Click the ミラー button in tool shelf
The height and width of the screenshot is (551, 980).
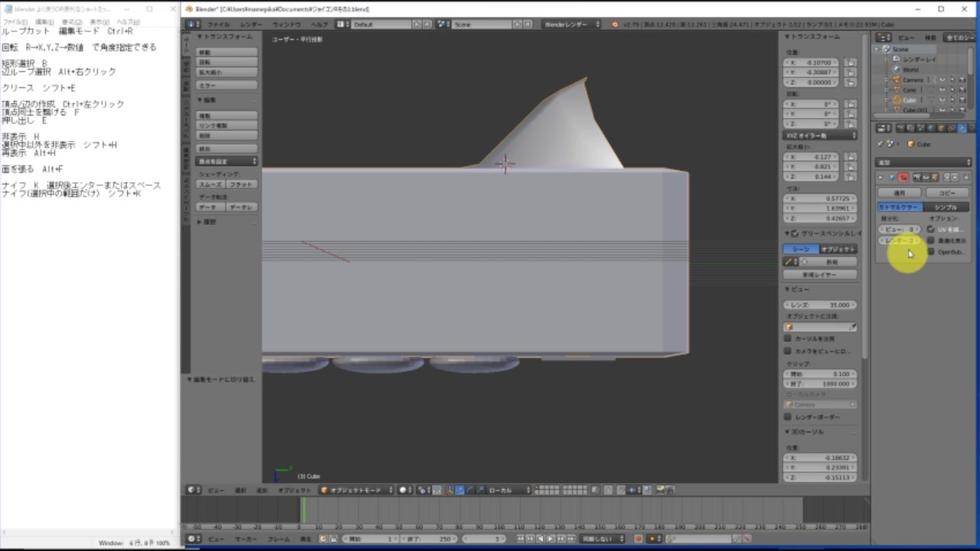[x=227, y=86]
